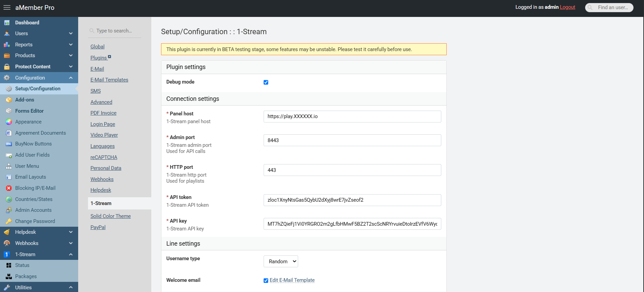
Task: Open E-Mail Templates settings
Action: (109, 80)
